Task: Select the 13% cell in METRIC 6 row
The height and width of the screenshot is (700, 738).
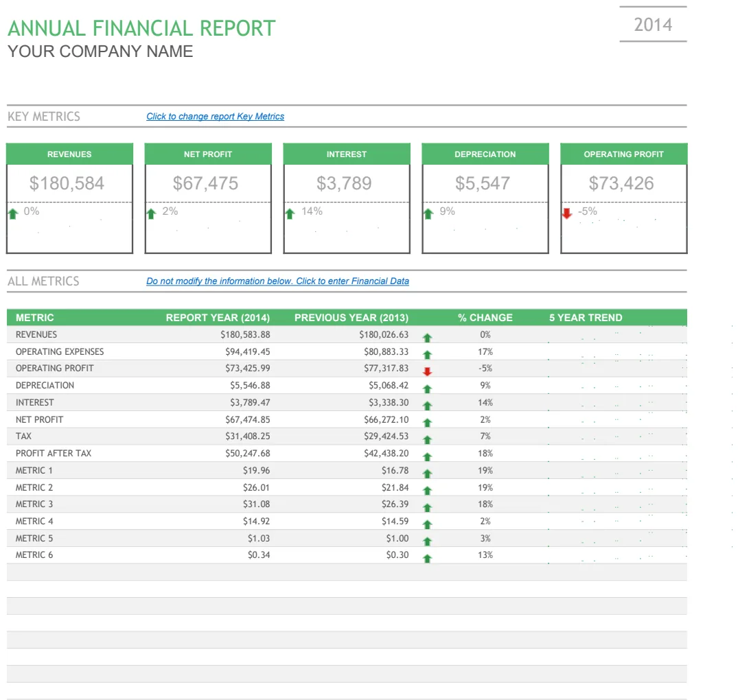Action: 485,555
